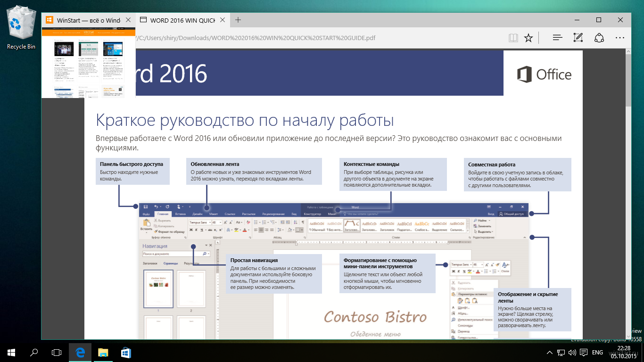Collapse the Word ribbon arrow

tap(524, 237)
